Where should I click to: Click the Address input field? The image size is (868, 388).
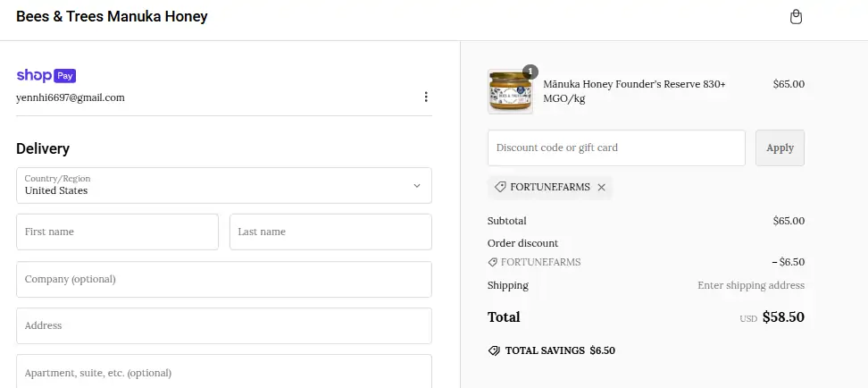(223, 326)
